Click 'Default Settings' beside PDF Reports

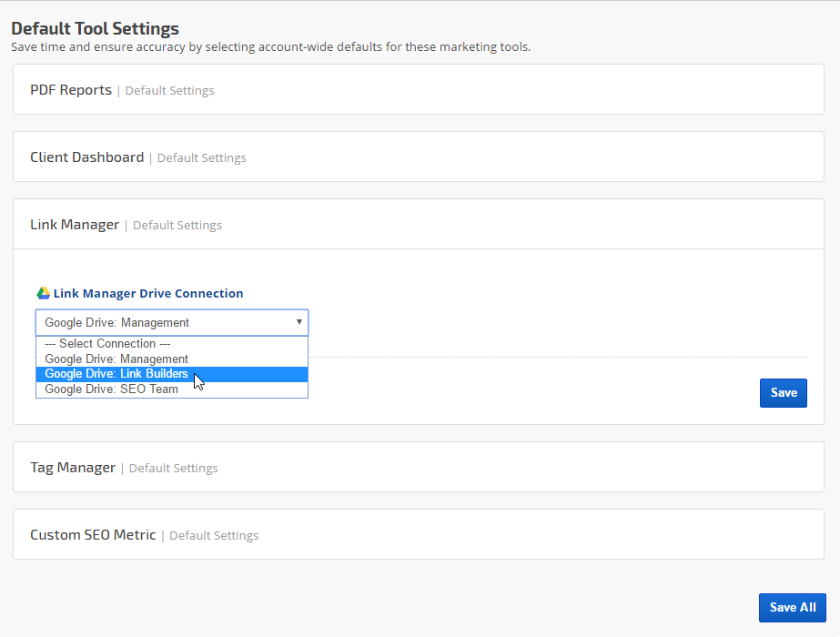[x=169, y=91]
